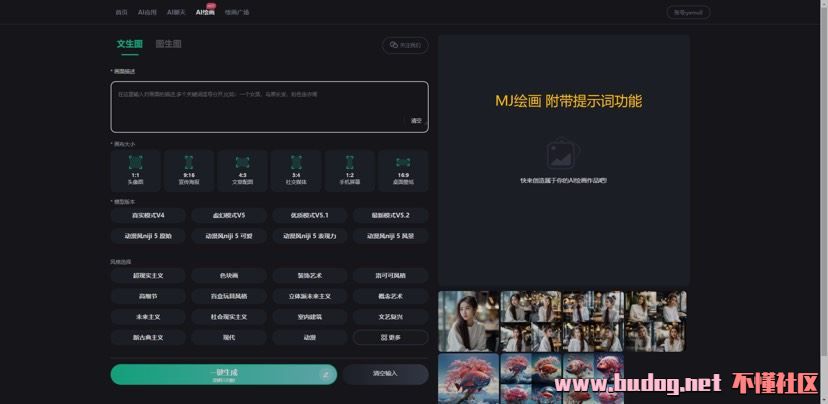Select the 4:3 aspect ratio option

coord(242,171)
